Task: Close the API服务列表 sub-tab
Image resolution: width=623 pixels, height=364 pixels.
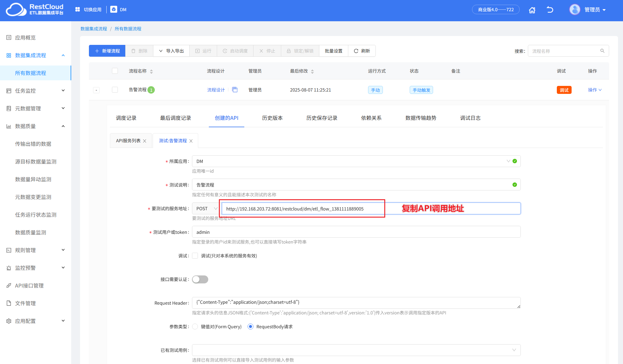Action: (x=145, y=141)
